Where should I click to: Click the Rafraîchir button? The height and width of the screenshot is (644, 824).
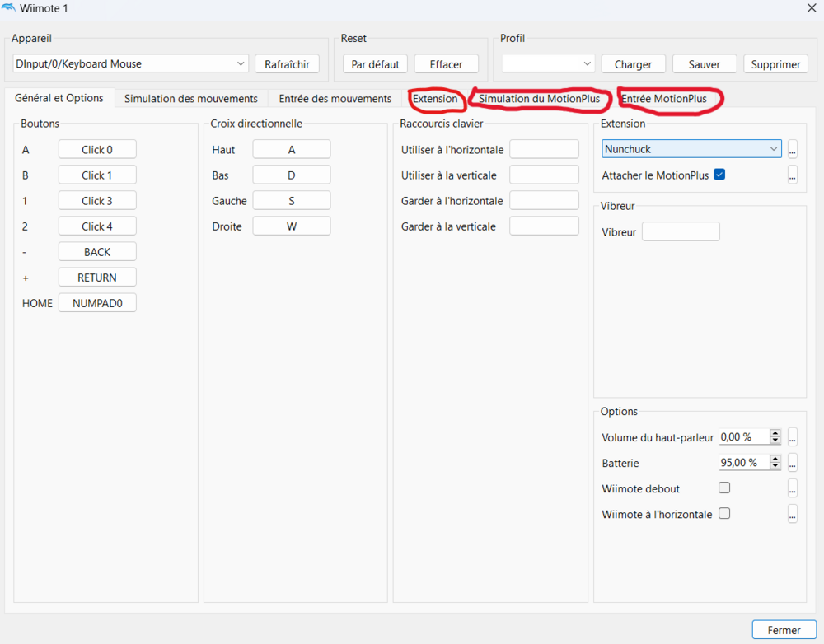click(x=287, y=63)
